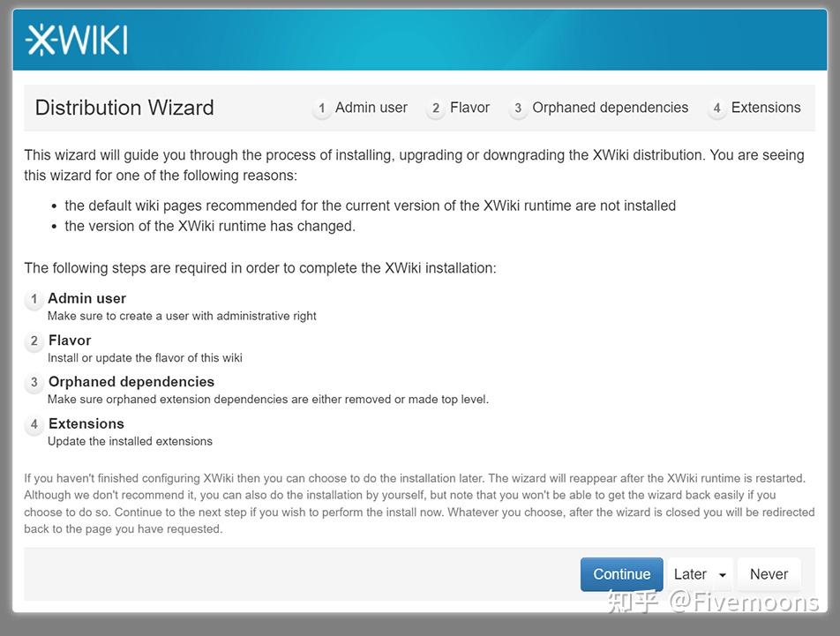Click the numbered badge "1" beside Admin user
Viewport: 840px width, 636px height.
coord(322,108)
